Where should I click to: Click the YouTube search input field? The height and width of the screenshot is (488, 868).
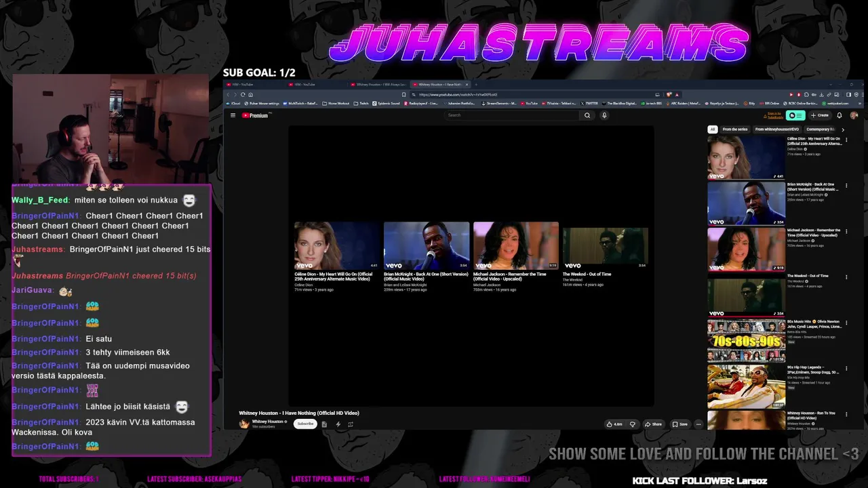[x=512, y=115]
